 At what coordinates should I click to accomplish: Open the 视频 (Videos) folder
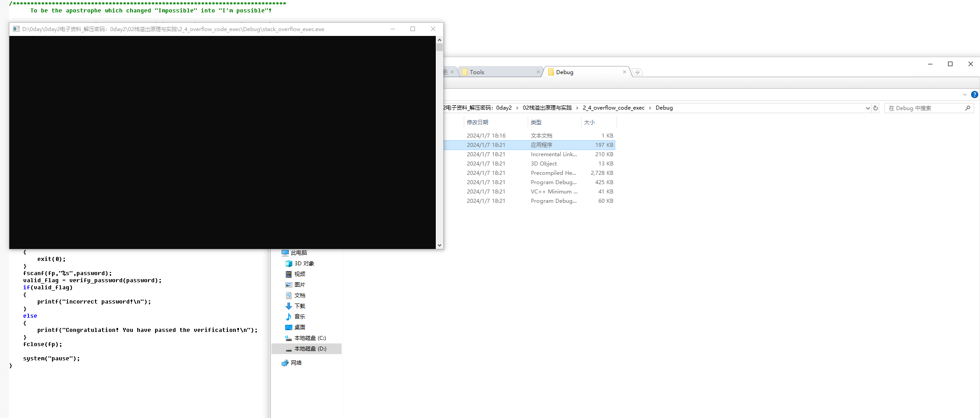click(x=300, y=274)
